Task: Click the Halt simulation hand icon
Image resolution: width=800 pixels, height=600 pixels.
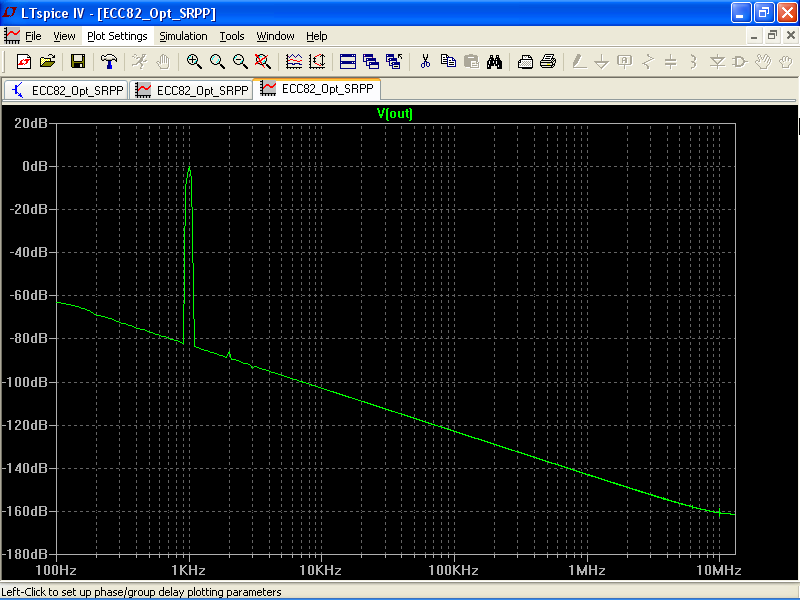Action: (x=162, y=62)
